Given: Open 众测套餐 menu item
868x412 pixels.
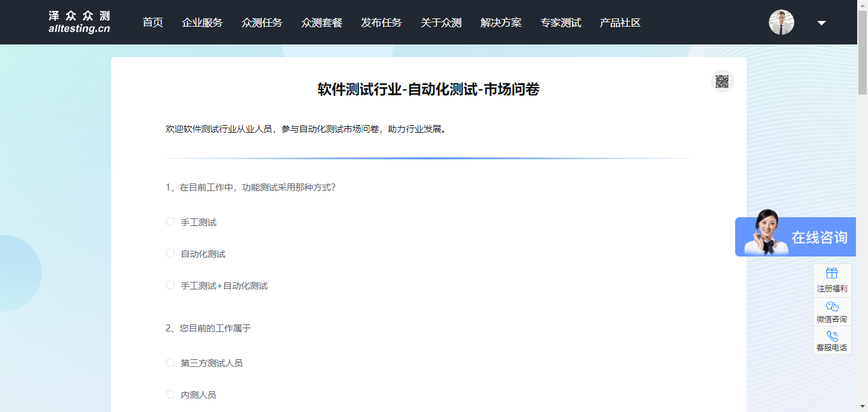Looking at the screenshot, I should pos(322,23).
